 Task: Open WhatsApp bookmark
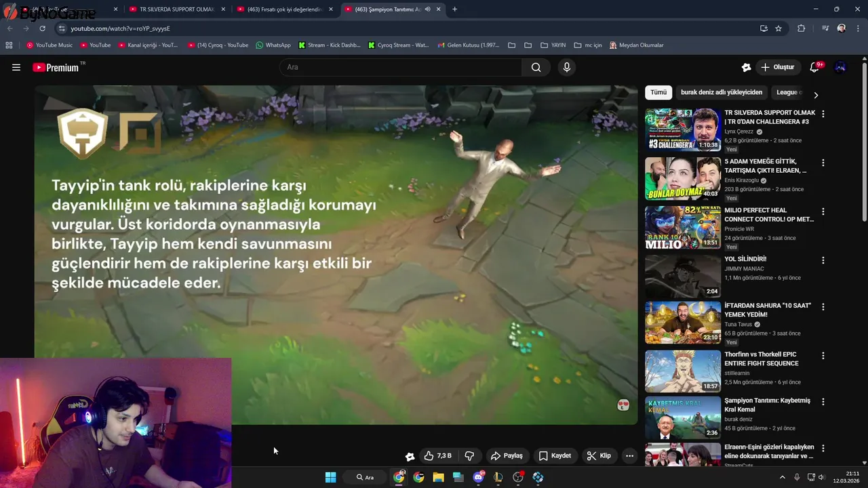coord(273,45)
